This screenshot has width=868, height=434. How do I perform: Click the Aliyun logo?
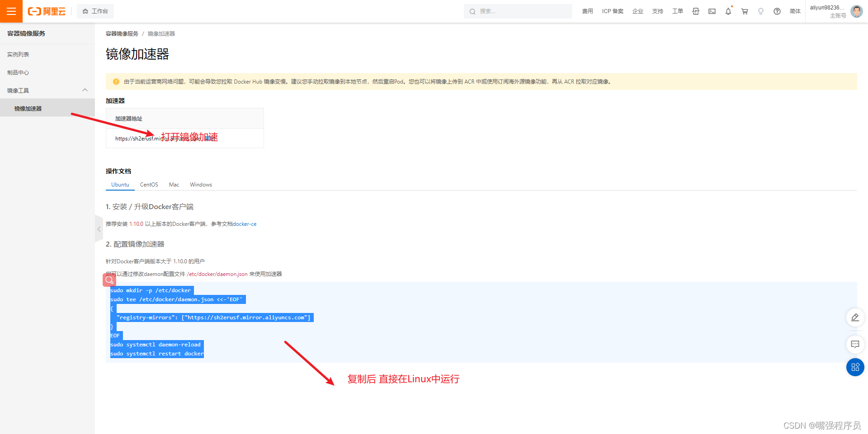[x=47, y=11]
